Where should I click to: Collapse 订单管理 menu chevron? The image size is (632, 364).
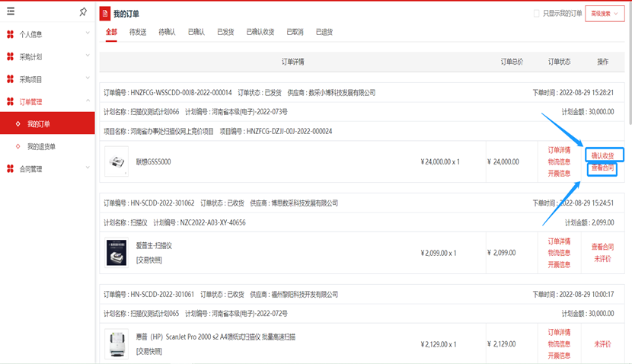(x=88, y=101)
